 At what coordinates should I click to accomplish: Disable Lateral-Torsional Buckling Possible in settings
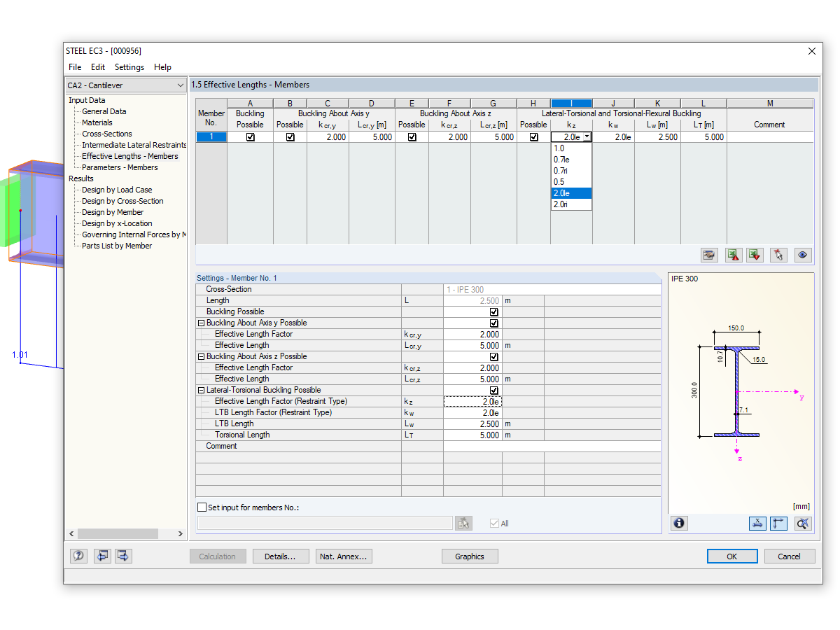coord(495,390)
